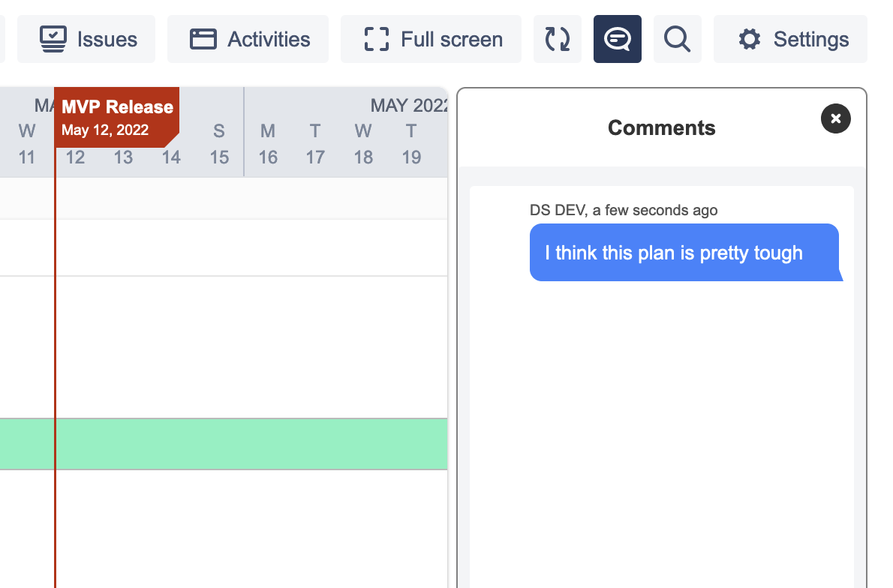The height and width of the screenshot is (588, 893).
Task: Toggle the comments panel icon
Action: tap(617, 39)
